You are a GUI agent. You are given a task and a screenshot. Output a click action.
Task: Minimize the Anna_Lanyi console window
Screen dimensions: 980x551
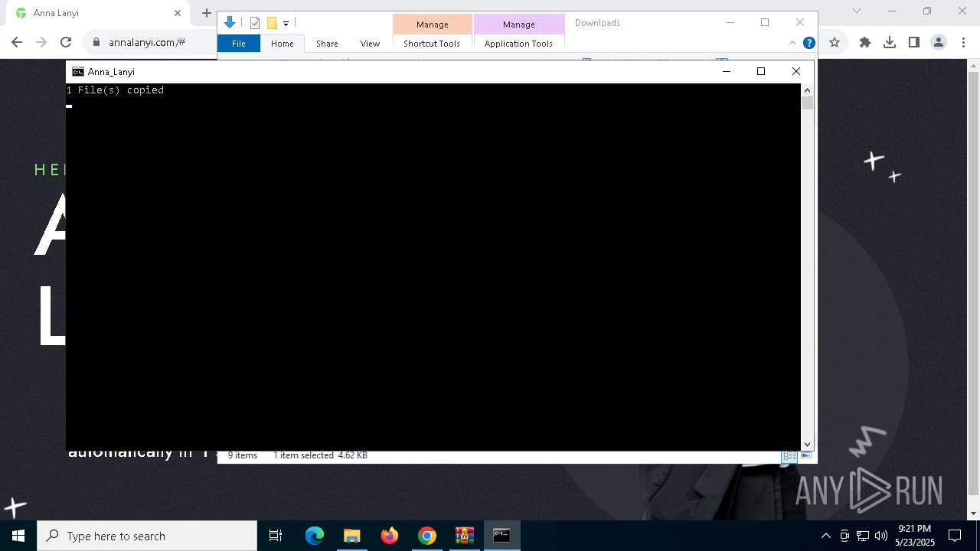tap(727, 71)
